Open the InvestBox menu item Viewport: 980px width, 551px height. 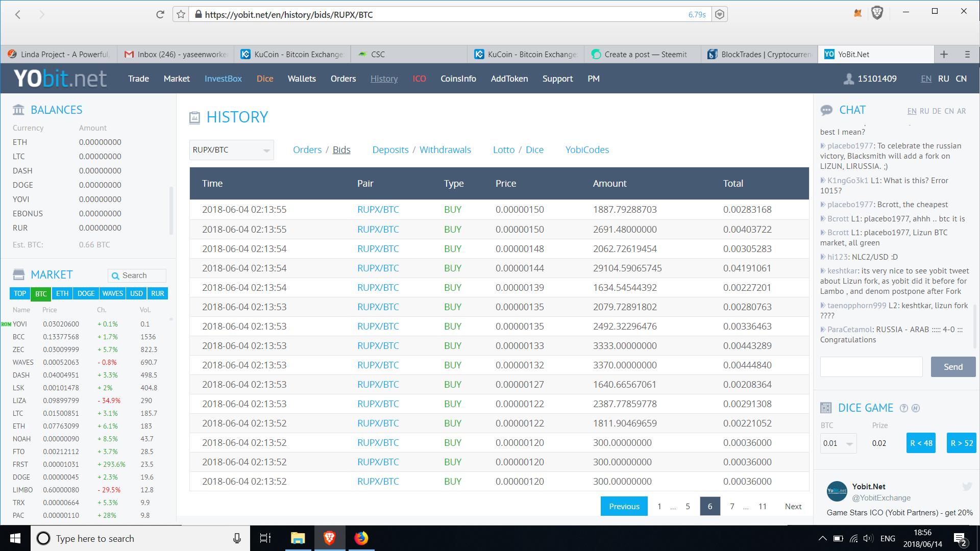pos(223,79)
